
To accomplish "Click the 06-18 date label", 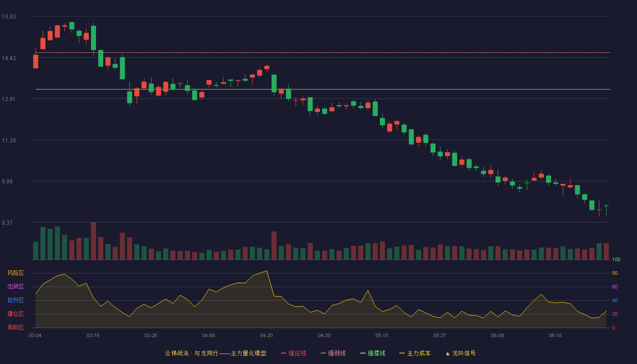I will coord(555,335).
